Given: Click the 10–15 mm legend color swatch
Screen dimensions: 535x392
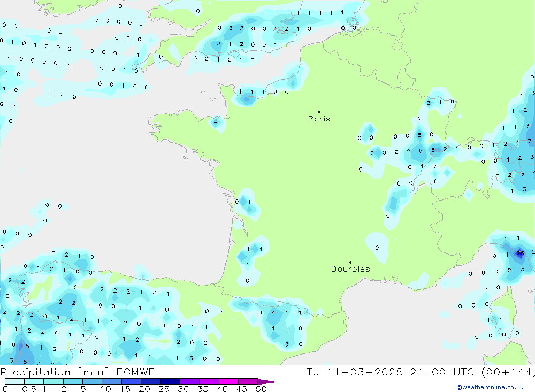Looking at the screenshot, I should pos(112,381).
